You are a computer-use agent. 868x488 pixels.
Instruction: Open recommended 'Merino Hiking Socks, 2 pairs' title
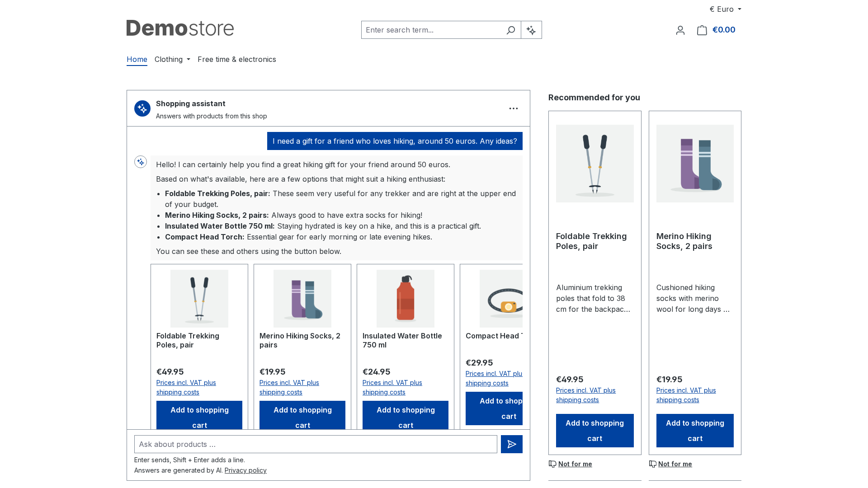click(x=684, y=241)
